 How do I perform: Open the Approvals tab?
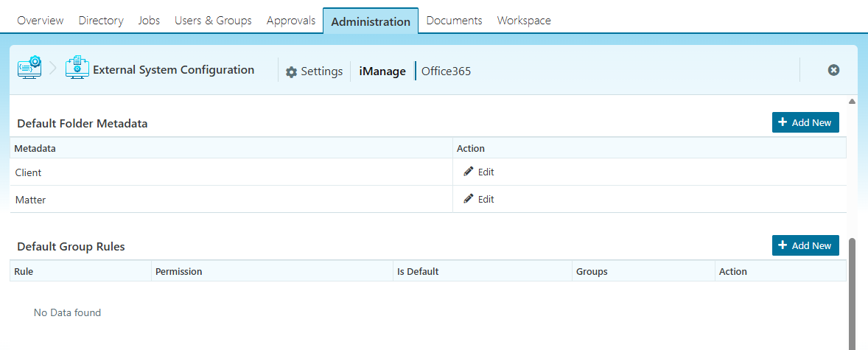click(291, 21)
